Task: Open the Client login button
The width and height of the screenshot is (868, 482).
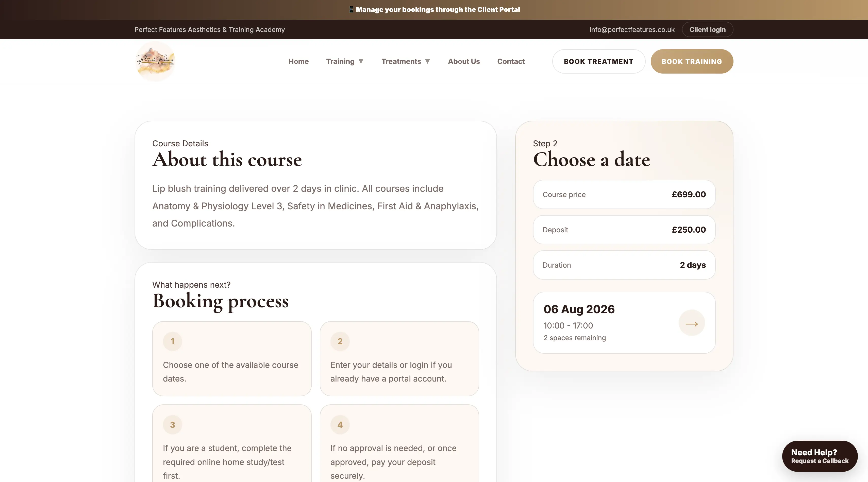Action: tap(707, 30)
